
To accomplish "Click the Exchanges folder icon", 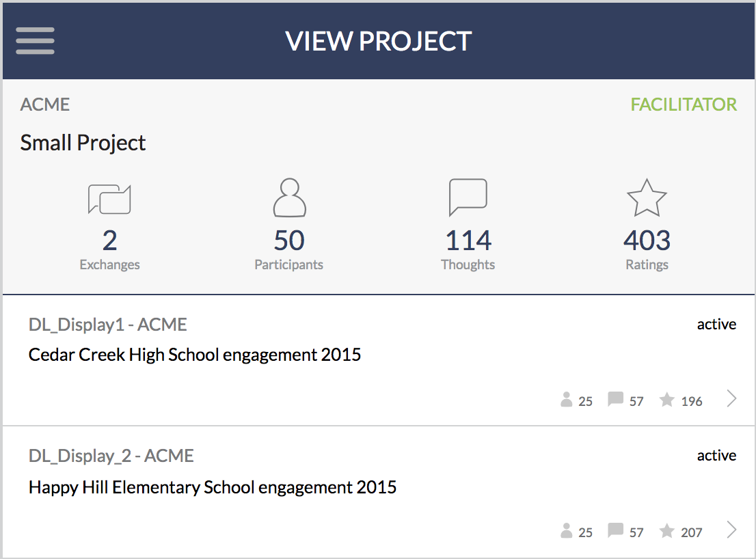I will point(109,199).
